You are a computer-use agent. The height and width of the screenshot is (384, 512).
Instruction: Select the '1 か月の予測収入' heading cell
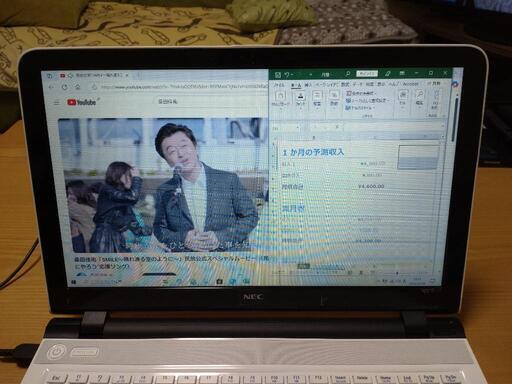tap(313, 152)
